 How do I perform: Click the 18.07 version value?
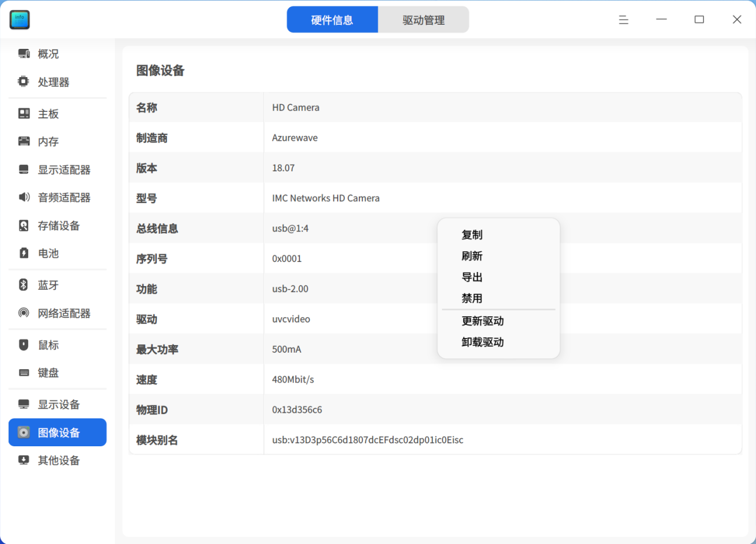[x=283, y=168]
